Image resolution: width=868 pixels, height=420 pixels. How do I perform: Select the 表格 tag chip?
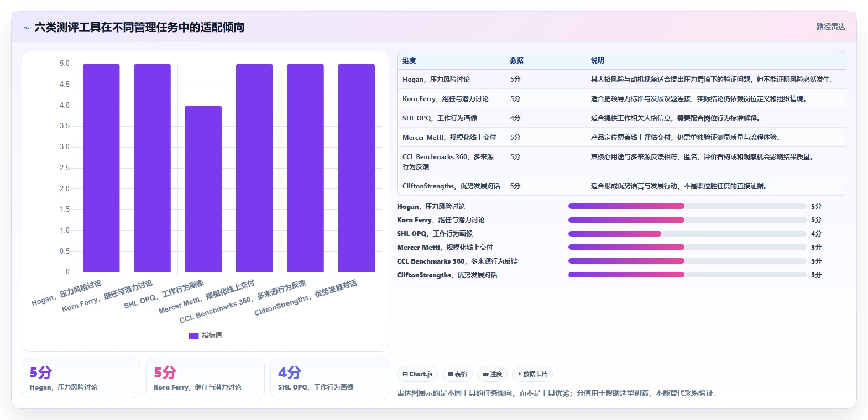[457, 374]
